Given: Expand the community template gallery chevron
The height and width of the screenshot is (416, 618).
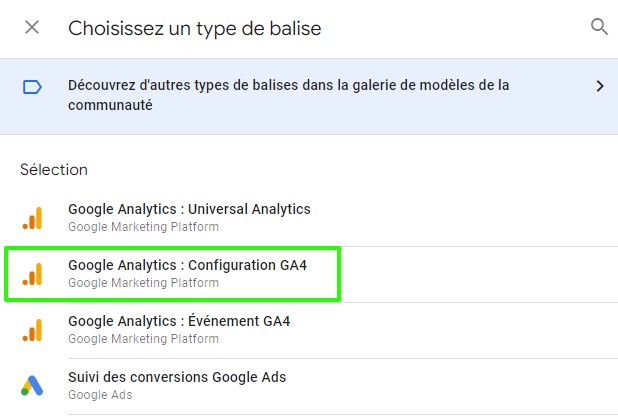Looking at the screenshot, I should tap(599, 86).
